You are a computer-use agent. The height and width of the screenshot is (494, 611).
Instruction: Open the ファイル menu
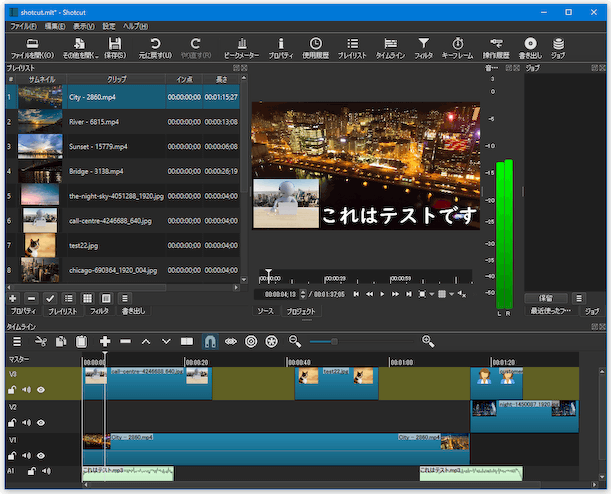(x=23, y=26)
